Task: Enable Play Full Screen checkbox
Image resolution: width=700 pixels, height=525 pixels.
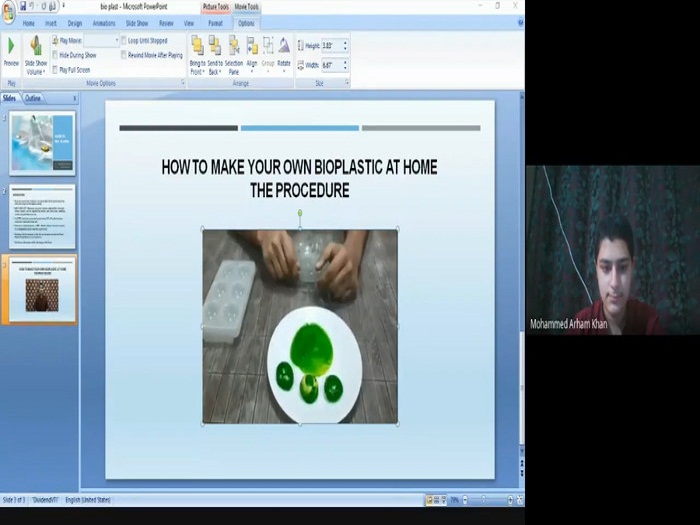Action: pyautogui.click(x=55, y=70)
